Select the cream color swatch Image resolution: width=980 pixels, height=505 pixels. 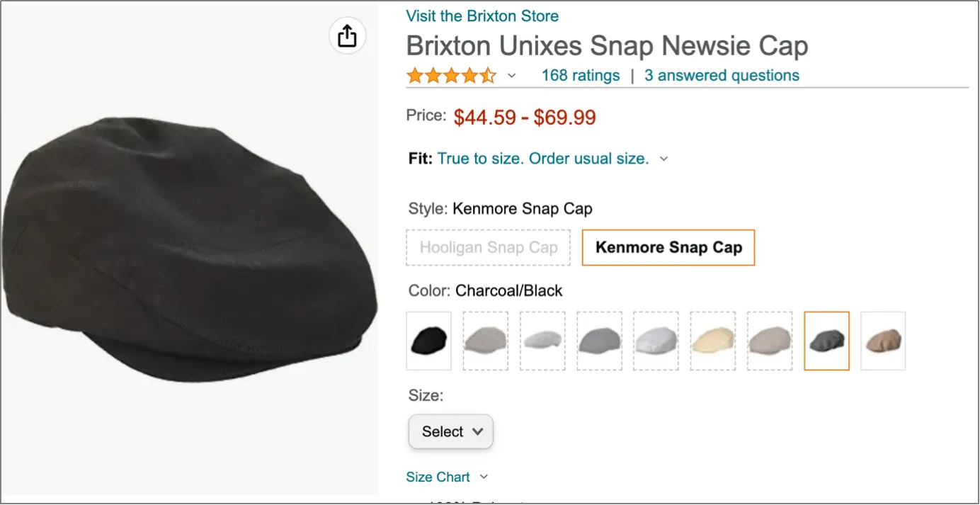coord(712,341)
